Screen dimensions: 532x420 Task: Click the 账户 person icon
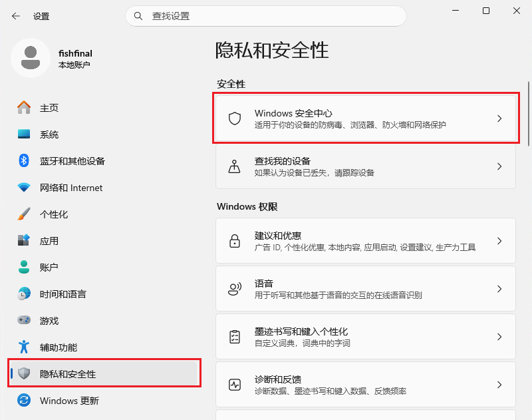24,267
